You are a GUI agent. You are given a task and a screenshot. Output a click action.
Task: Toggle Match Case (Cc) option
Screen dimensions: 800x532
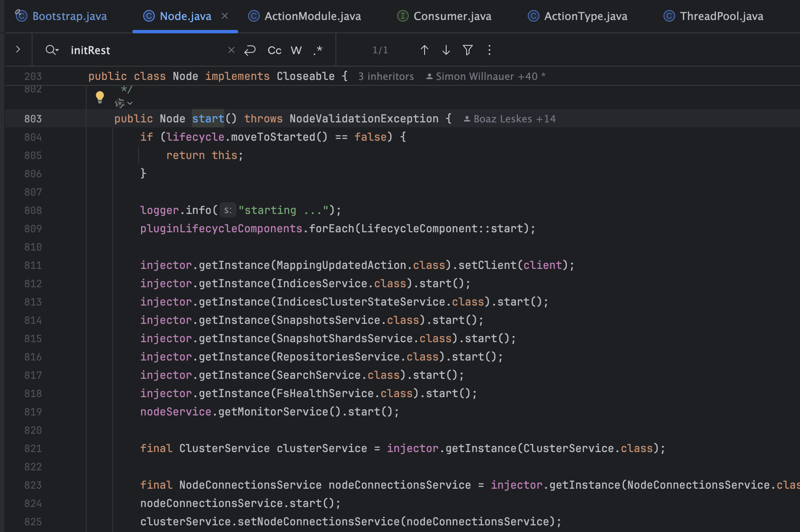pyautogui.click(x=274, y=50)
